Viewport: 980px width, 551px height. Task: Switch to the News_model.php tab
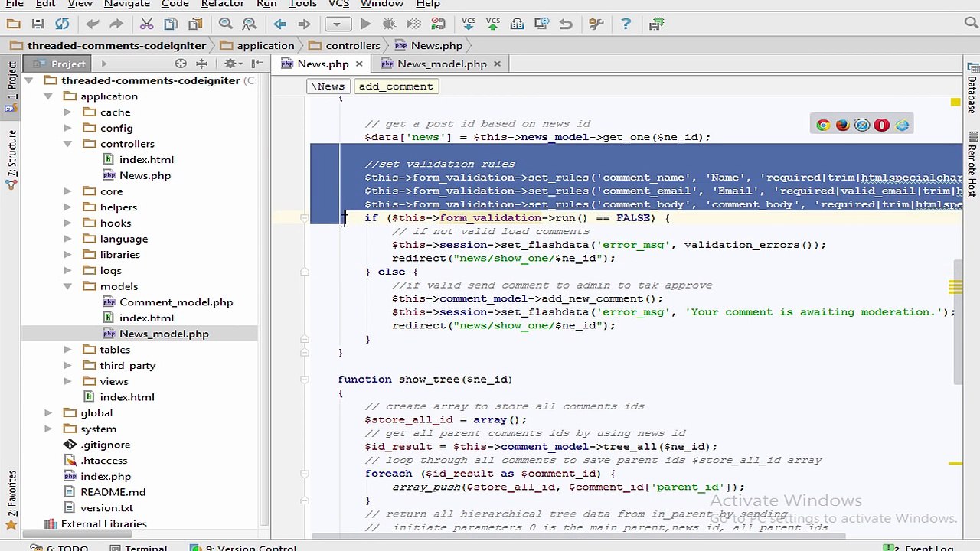pyautogui.click(x=442, y=64)
